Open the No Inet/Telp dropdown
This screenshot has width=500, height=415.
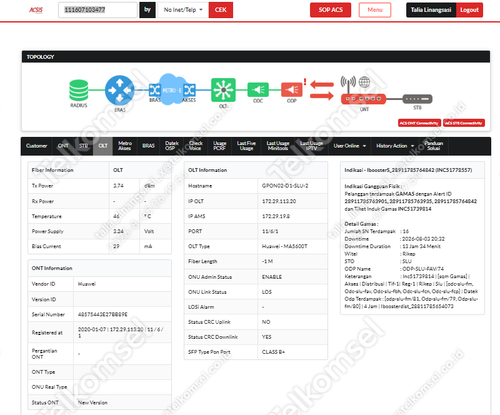(183, 10)
